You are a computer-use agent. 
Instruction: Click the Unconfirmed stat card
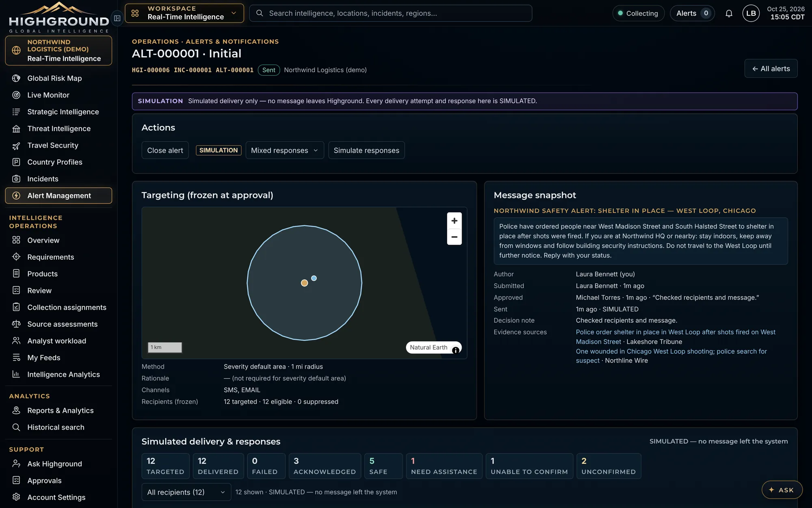coord(609,466)
